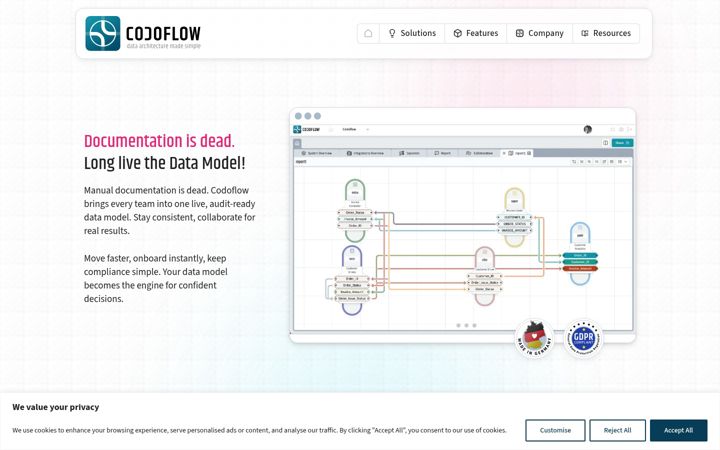Click the Codoflow logo in the header
The height and width of the screenshot is (450, 720).
click(x=143, y=34)
